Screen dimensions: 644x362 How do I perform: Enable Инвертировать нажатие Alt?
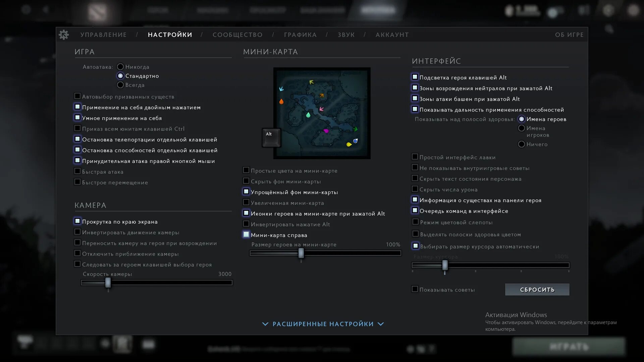246,224
